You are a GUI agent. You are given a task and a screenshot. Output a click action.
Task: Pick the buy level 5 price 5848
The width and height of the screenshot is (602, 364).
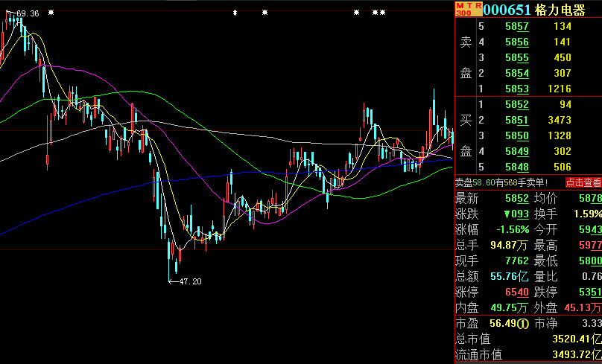(x=516, y=167)
